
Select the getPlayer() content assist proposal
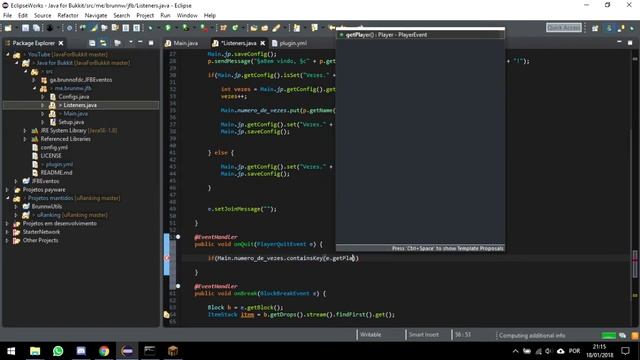(420, 35)
